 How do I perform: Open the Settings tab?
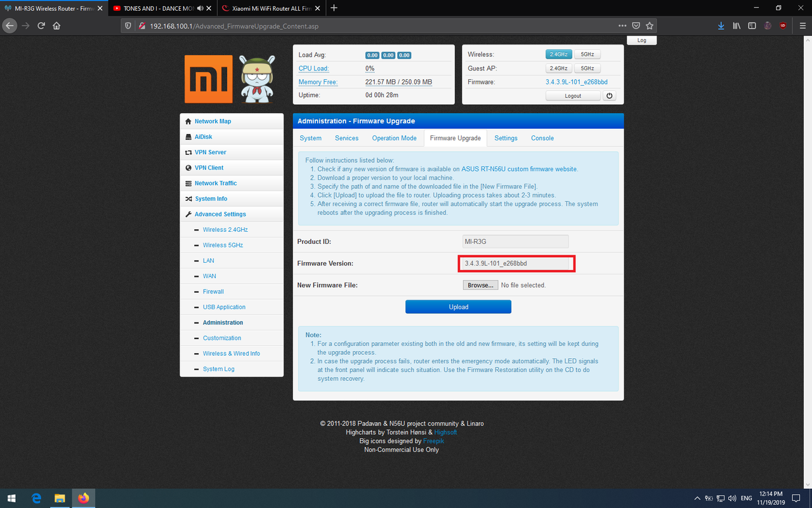506,138
